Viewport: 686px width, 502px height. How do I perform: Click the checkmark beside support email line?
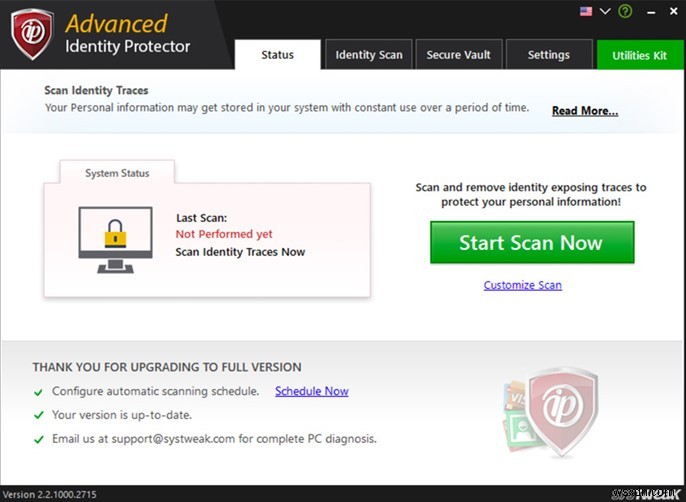tap(38, 439)
